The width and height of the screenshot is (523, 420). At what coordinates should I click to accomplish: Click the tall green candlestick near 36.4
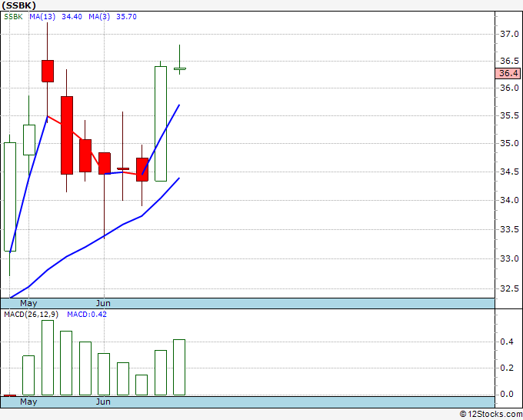click(161, 124)
